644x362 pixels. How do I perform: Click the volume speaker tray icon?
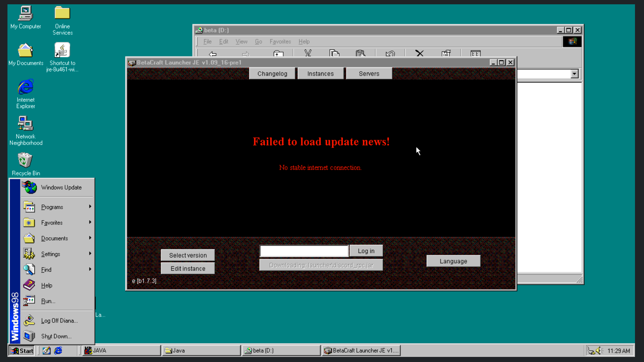[x=599, y=351]
